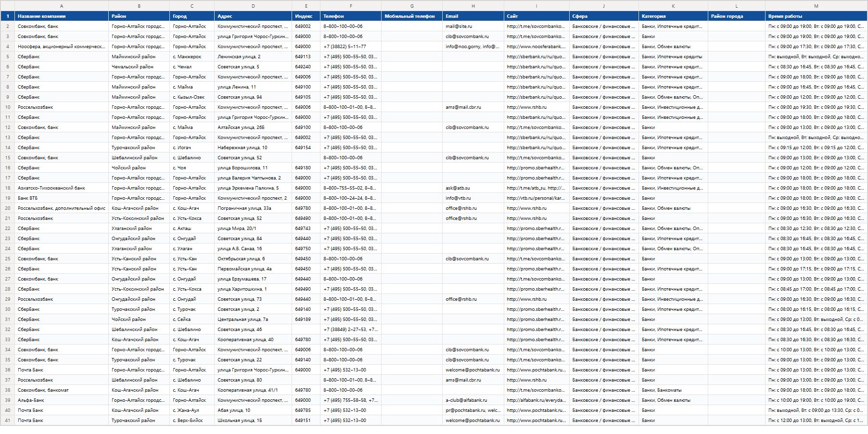The width and height of the screenshot is (868, 434).
Task: Select the postal index cell '649113'
Action: click(x=306, y=57)
